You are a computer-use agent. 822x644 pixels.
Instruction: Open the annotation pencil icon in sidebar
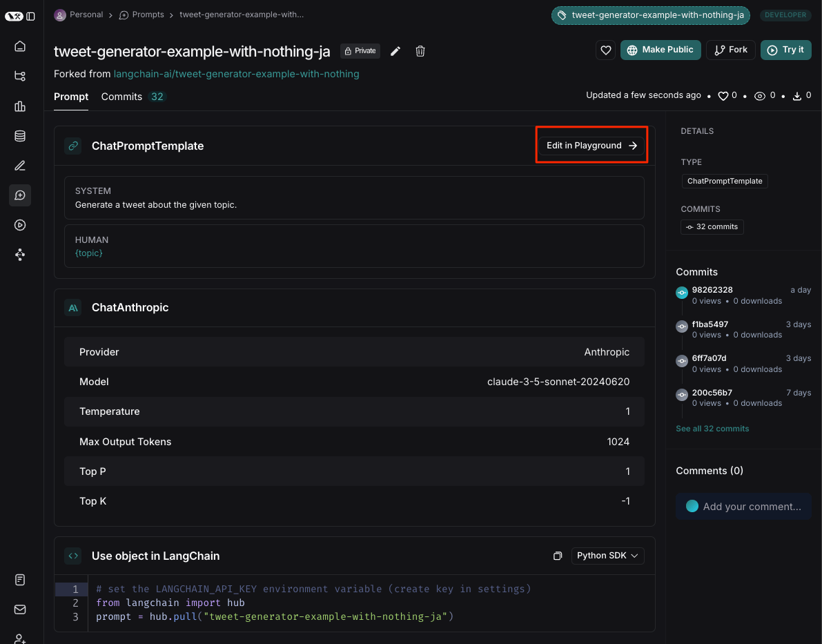tap(20, 166)
